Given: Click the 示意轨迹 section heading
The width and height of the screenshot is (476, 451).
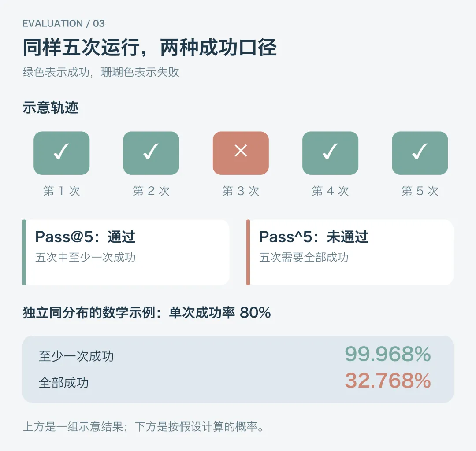Looking at the screenshot, I should coord(51,107).
